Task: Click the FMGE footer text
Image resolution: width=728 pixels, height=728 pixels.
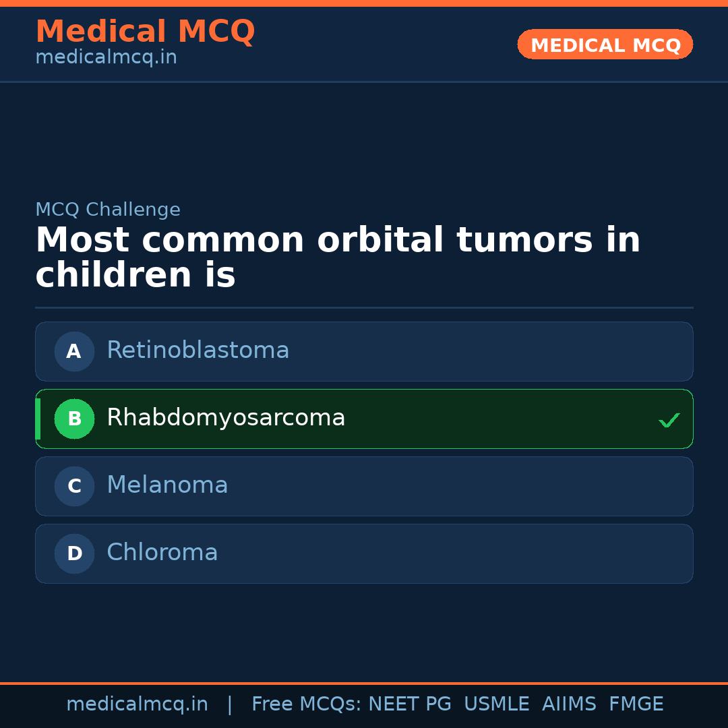Action: 636,704
